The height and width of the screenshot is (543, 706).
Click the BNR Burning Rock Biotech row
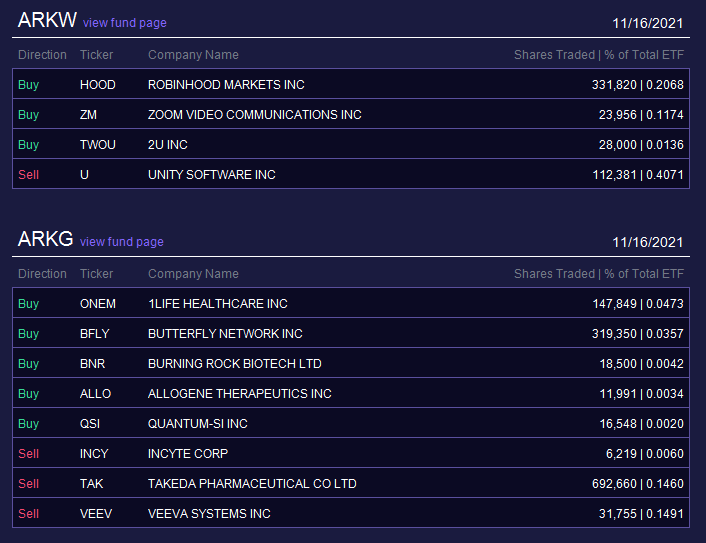pyautogui.click(x=351, y=363)
